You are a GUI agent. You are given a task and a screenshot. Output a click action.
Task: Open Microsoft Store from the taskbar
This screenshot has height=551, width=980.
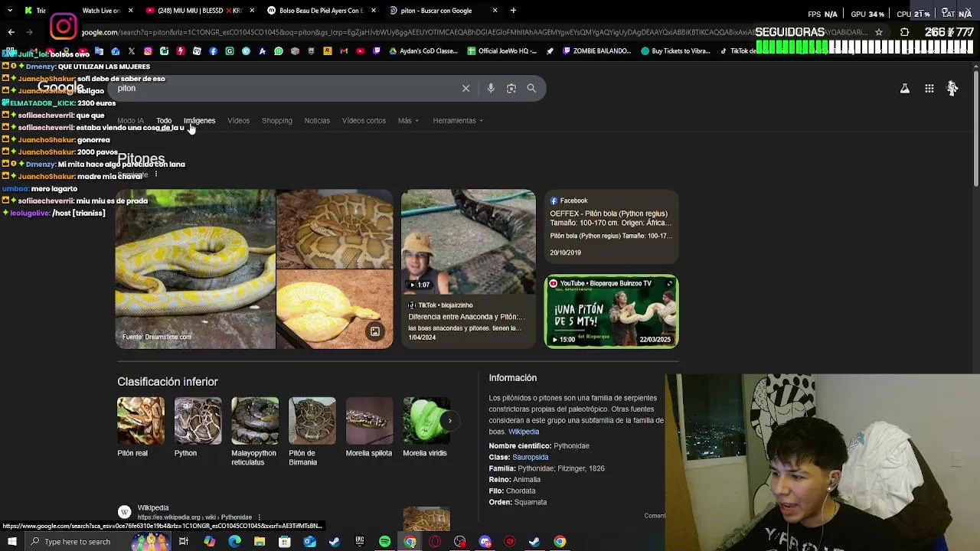(284, 542)
